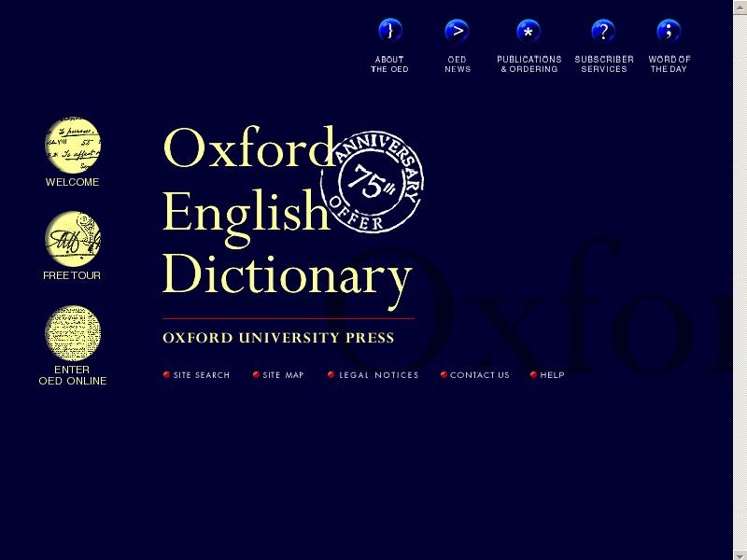Screen dimensions: 747x560
Task: Click the Oxford University Press wordmark
Action: tap(278, 338)
